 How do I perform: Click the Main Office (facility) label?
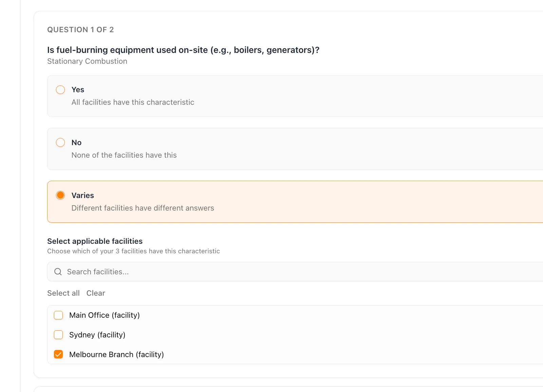tap(105, 315)
